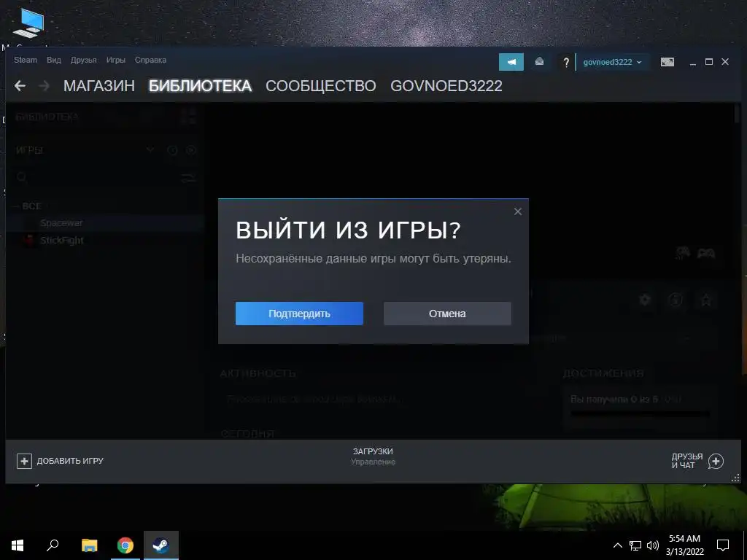Click the desktop computer icon
The height and width of the screenshot is (560, 747).
(x=28, y=23)
